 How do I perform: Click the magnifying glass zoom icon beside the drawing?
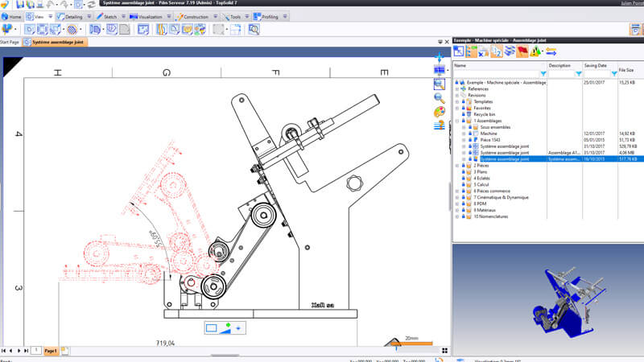tap(439, 97)
